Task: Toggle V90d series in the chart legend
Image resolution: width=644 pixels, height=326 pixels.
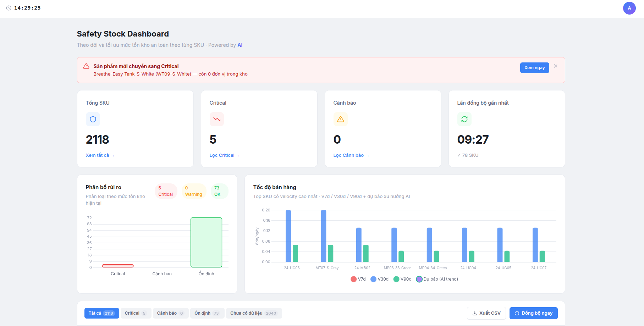Action: 403,279
